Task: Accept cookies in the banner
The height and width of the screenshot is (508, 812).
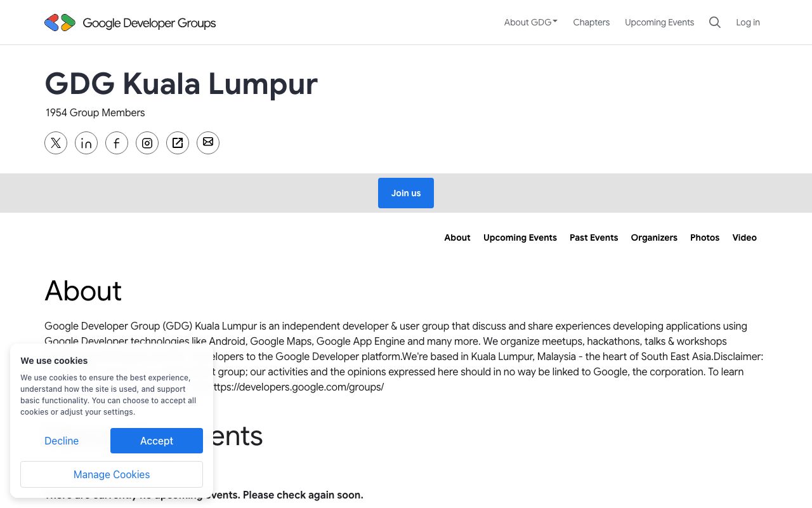Action: [157, 441]
